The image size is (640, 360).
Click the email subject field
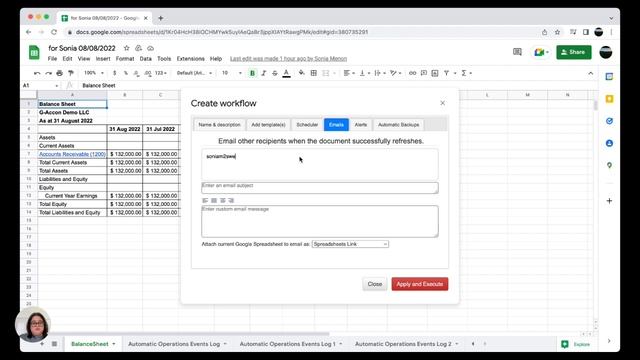click(x=320, y=187)
